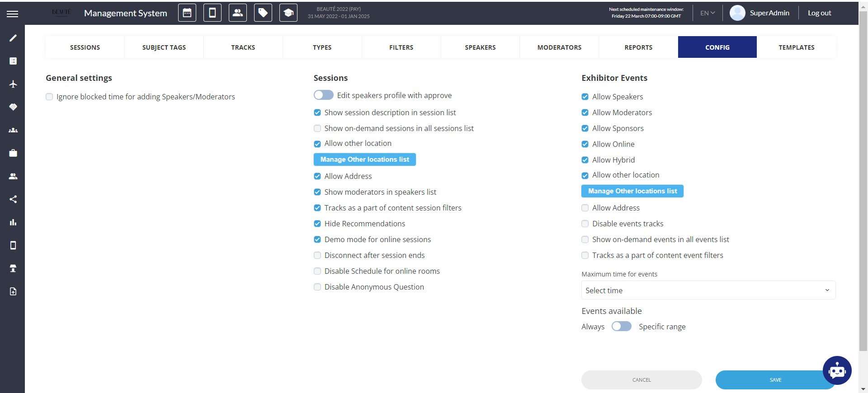Open the EN language dropdown
868x393 pixels.
click(708, 13)
